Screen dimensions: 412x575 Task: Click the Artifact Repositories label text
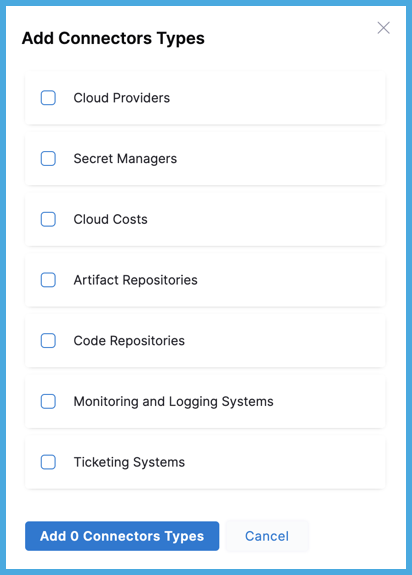(135, 280)
